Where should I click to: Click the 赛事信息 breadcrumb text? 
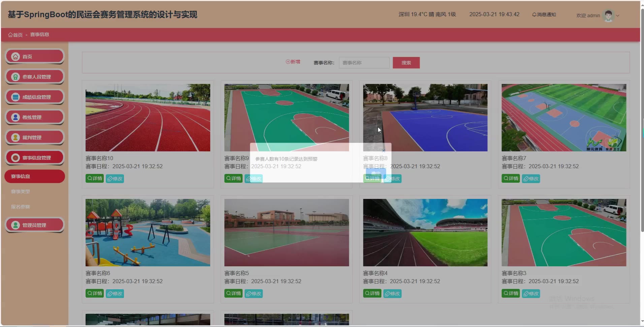(x=40, y=35)
